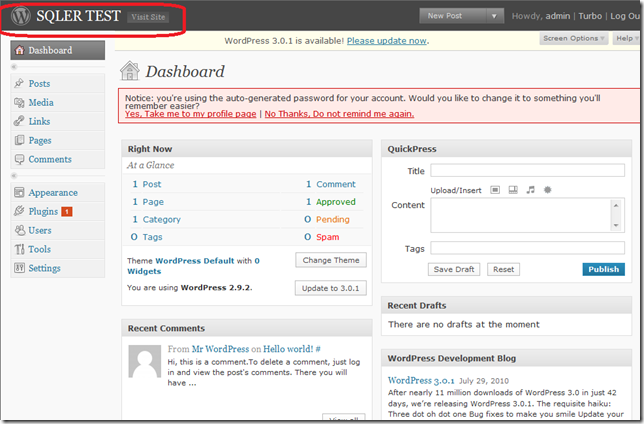644x424 pixels.
Task: Open the Pending comments link
Action: tap(333, 219)
